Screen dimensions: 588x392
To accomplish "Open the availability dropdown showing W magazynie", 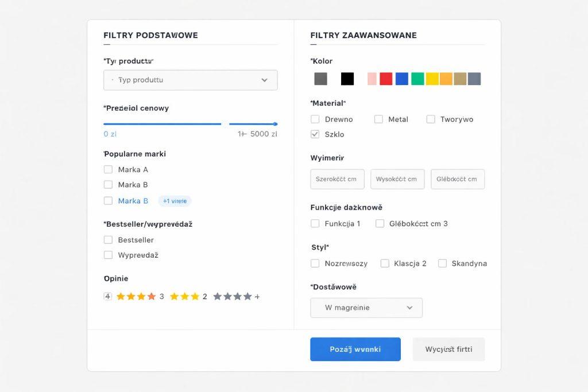I will 366,308.
